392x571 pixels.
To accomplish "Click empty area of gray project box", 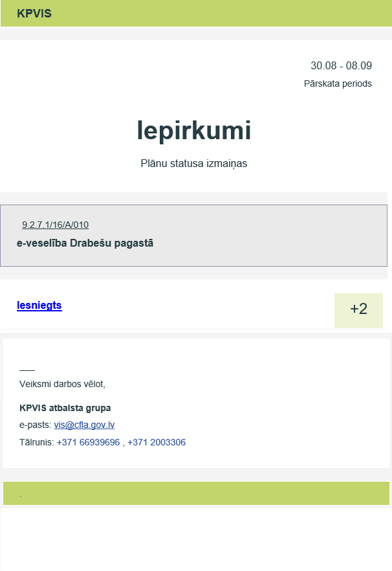I will pos(273,236).
